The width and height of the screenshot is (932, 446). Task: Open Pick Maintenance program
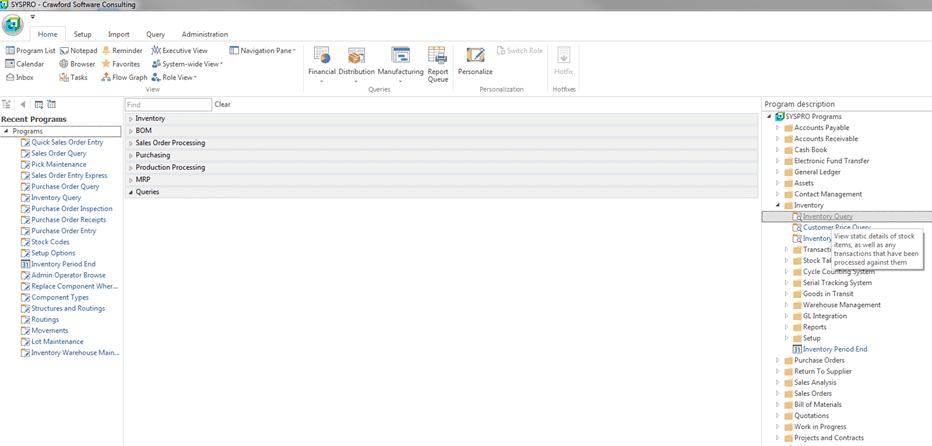[59, 164]
